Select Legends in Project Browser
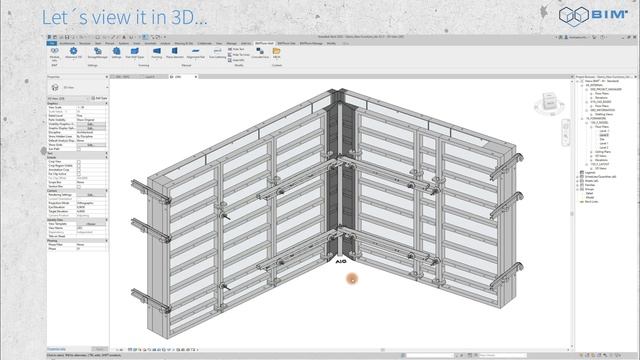This screenshot has width=640, height=360. (x=590, y=172)
